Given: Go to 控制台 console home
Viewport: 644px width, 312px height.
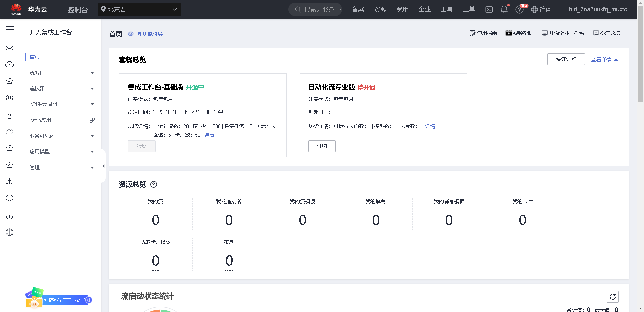Looking at the screenshot, I should [x=78, y=10].
